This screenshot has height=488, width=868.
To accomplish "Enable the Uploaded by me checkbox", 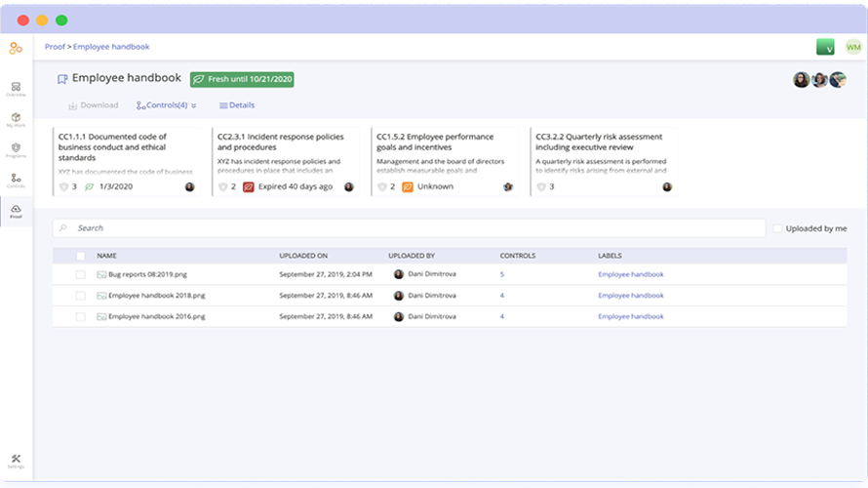I will (x=777, y=228).
